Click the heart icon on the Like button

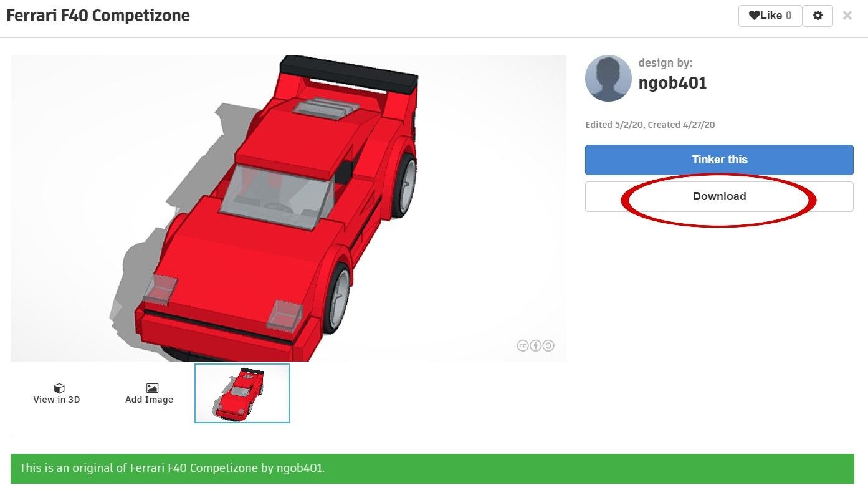[753, 16]
